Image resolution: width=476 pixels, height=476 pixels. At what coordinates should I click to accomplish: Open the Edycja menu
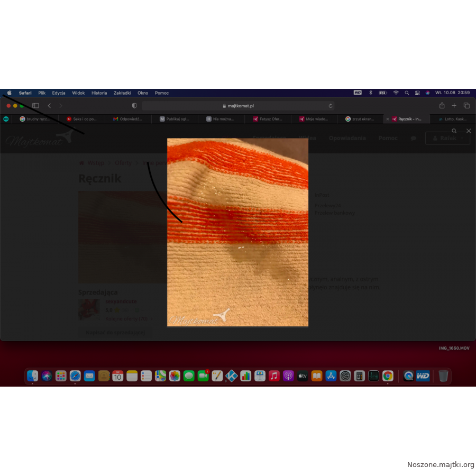point(59,93)
